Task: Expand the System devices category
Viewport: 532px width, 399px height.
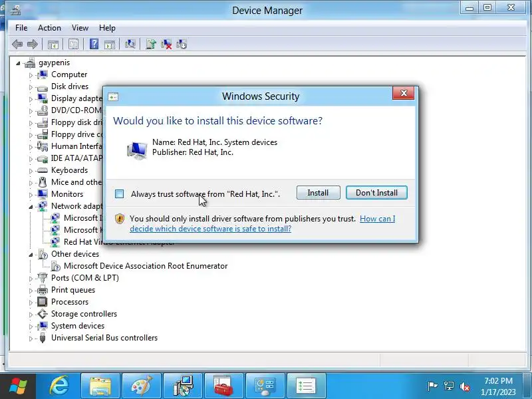Action: (31, 327)
